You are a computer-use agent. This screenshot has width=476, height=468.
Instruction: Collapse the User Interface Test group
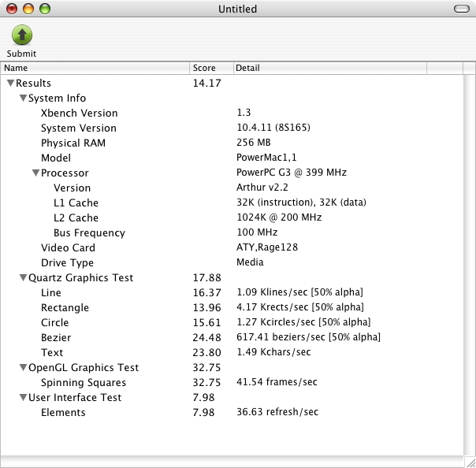pos(23,398)
